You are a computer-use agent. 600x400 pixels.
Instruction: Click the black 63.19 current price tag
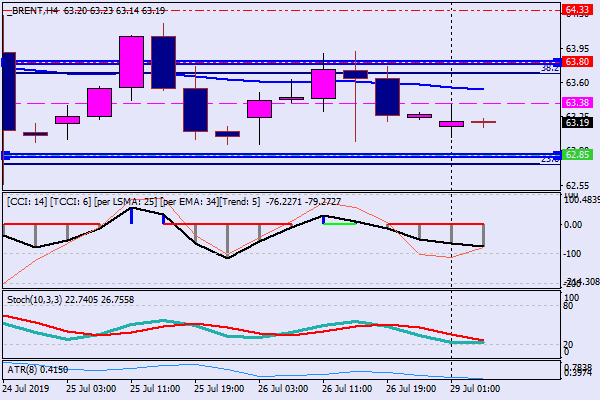tap(576, 122)
